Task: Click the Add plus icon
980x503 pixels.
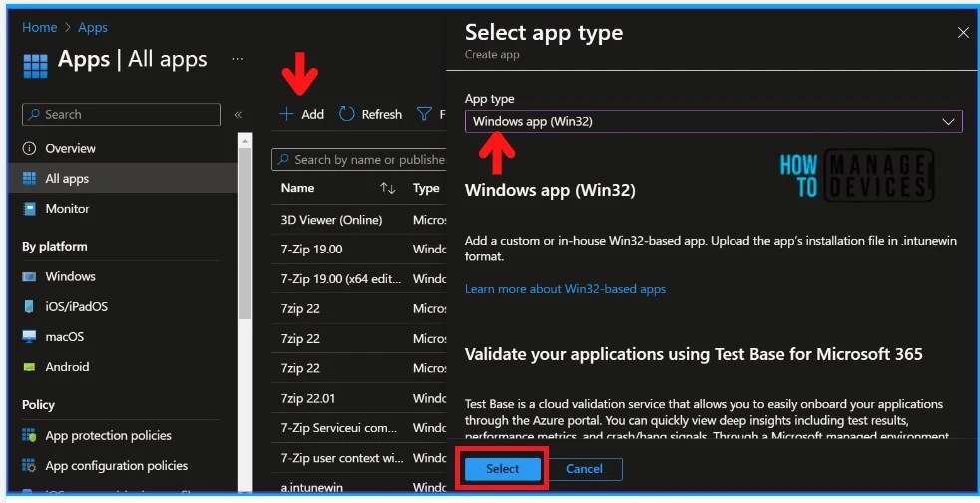Action: tap(286, 114)
